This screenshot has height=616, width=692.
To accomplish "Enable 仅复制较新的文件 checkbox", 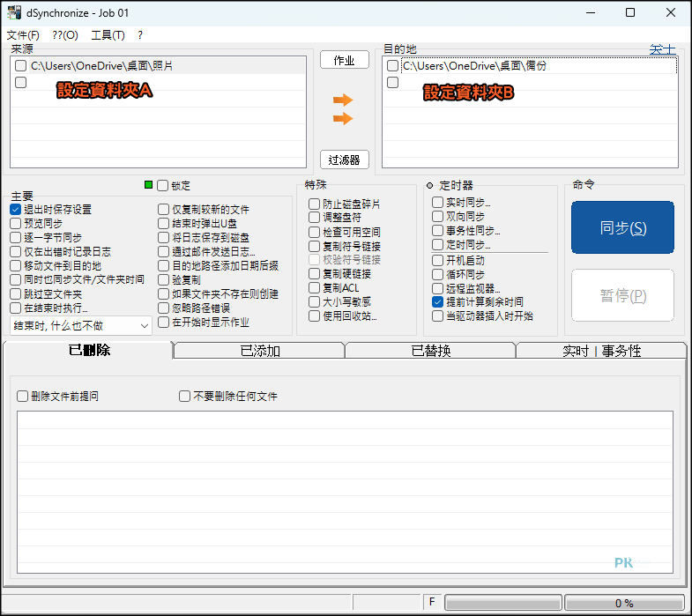I will tap(164, 210).
